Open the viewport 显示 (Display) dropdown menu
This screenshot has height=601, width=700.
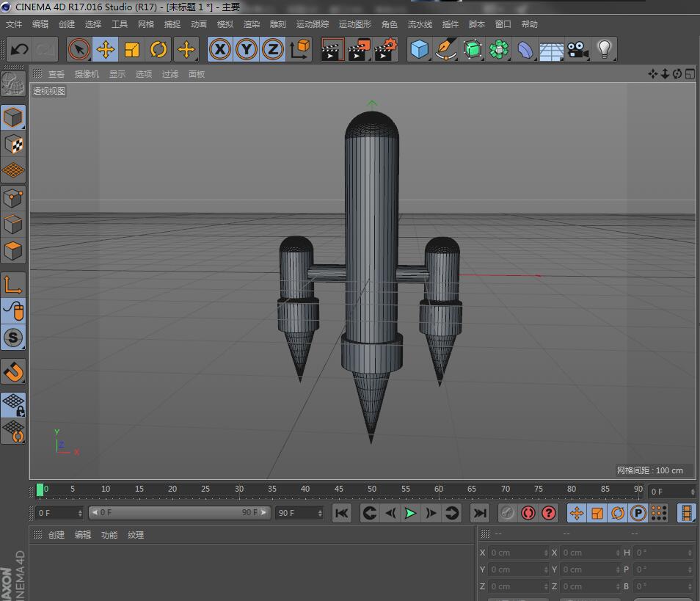(x=117, y=74)
